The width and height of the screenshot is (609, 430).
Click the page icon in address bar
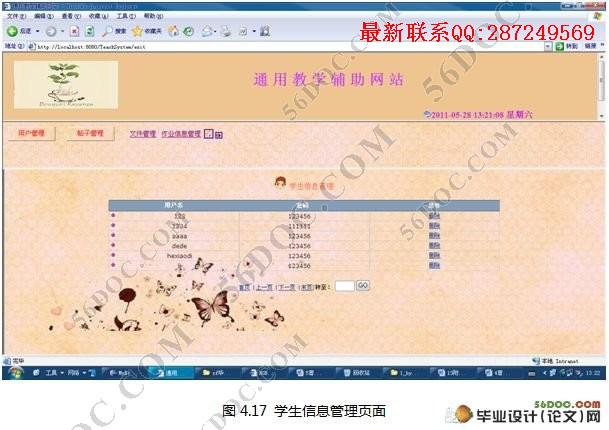31,47
